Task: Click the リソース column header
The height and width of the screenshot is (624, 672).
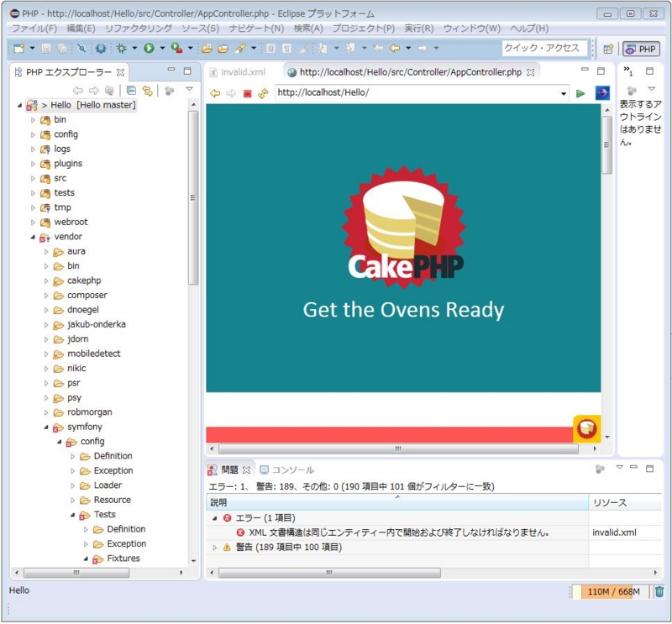Action: (x=626, y=503)
